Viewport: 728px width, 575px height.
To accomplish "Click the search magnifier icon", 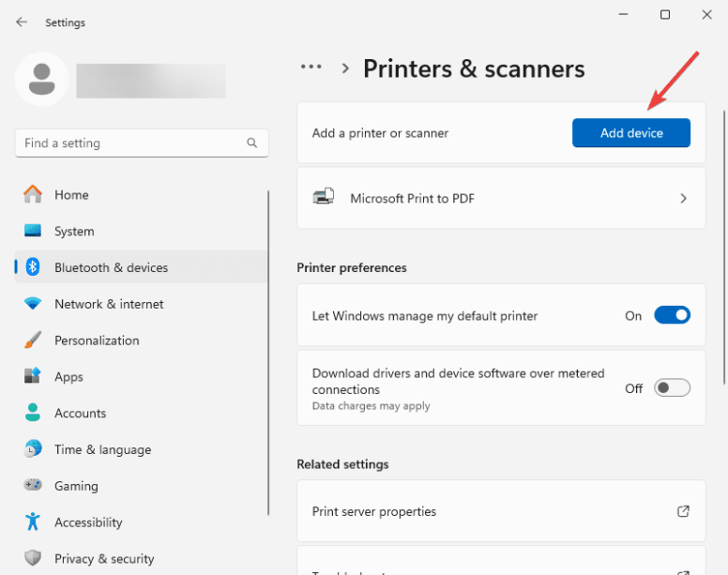I will [251, 144].
